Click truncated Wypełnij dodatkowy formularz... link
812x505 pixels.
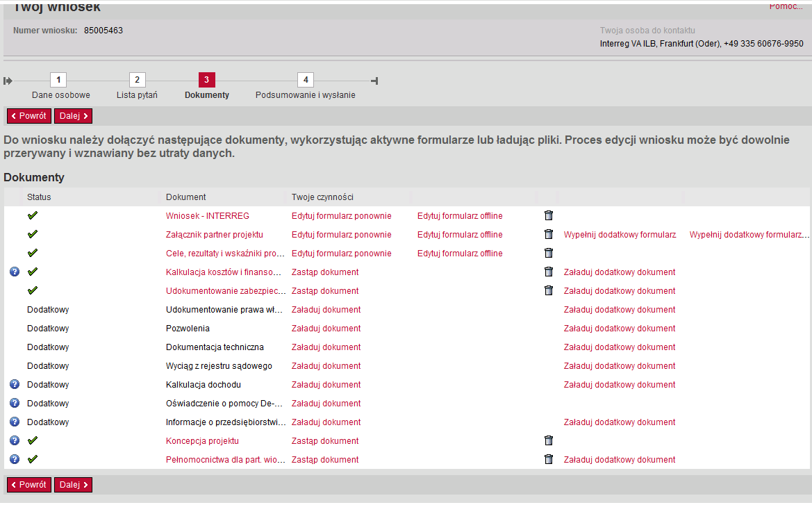click(x=749, y=235)
